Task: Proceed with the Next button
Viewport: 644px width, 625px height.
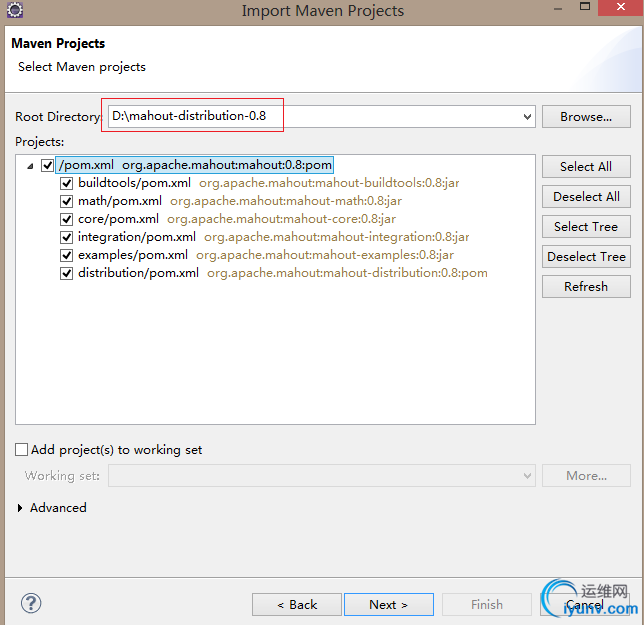Action: (x=389, y=604)
